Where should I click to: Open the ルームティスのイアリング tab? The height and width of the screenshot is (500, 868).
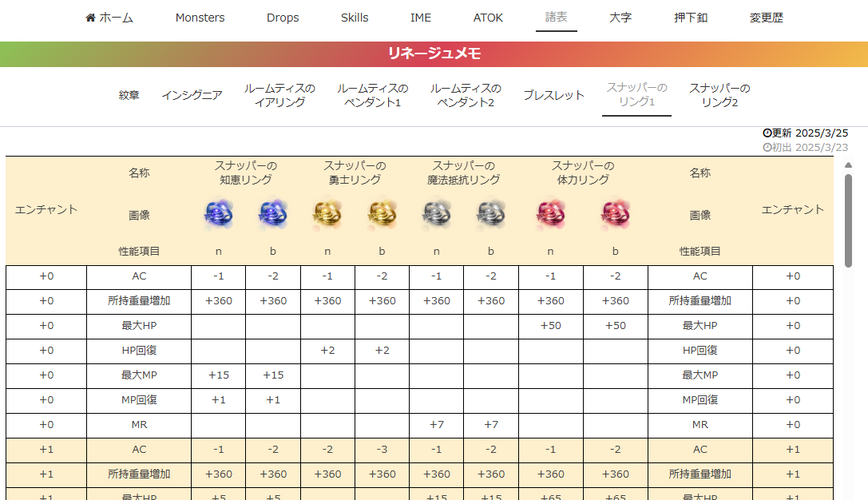[x=279, y=95]
